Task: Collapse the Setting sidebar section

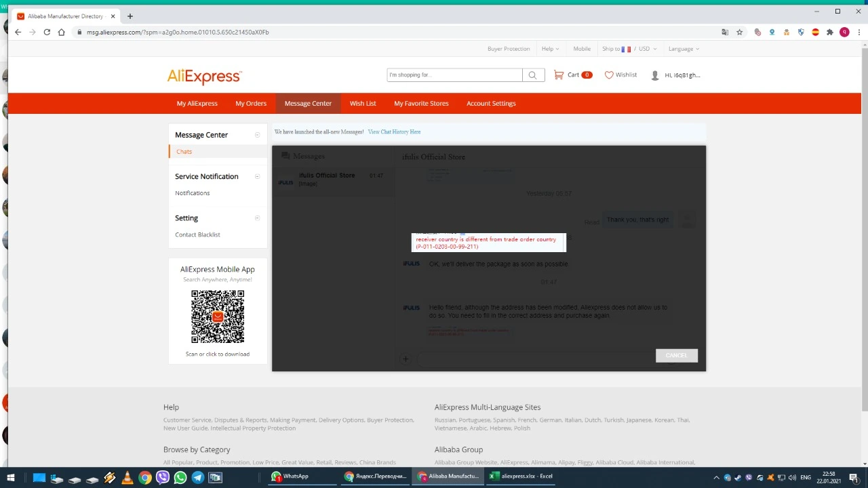Action: point(257,218)
